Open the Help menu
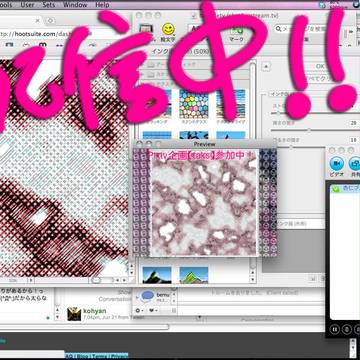 (102, 5)
